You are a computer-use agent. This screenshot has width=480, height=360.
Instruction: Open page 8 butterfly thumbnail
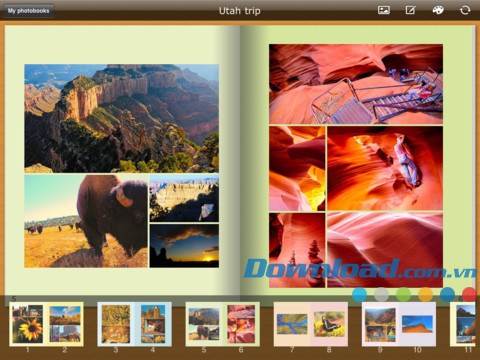click(x=329, y=324)
